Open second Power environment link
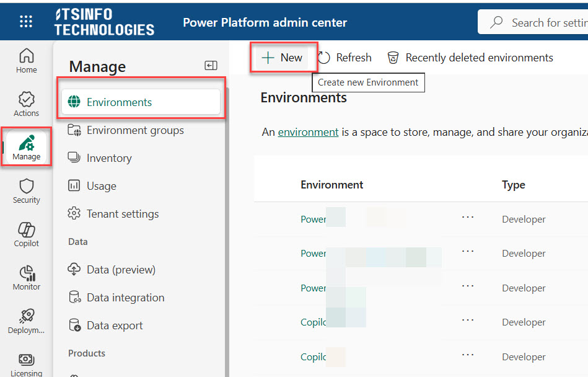 coord(313,254)
